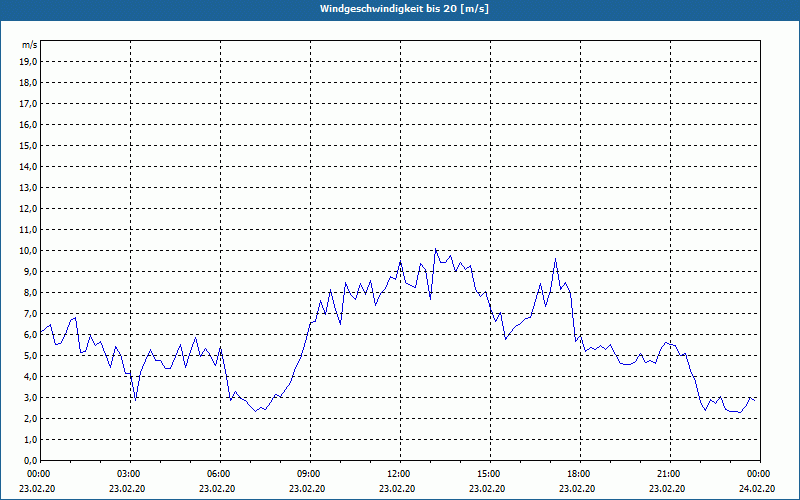The height and width of the screenshot is (500, 800).
Task: Select the '09:00' time label
Action: (310, 474)
